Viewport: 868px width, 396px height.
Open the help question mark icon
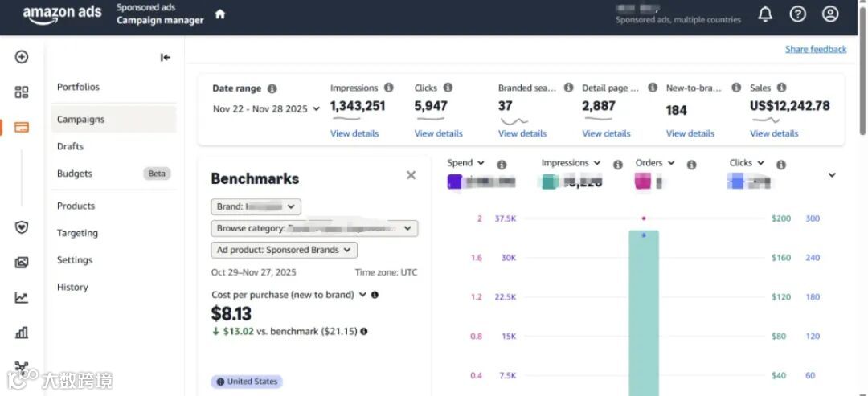click(797, 14)
